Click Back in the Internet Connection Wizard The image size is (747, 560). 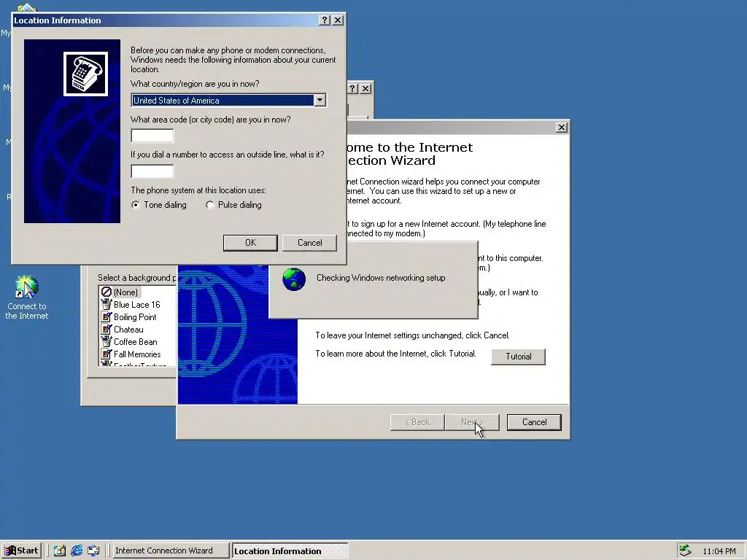417,422
